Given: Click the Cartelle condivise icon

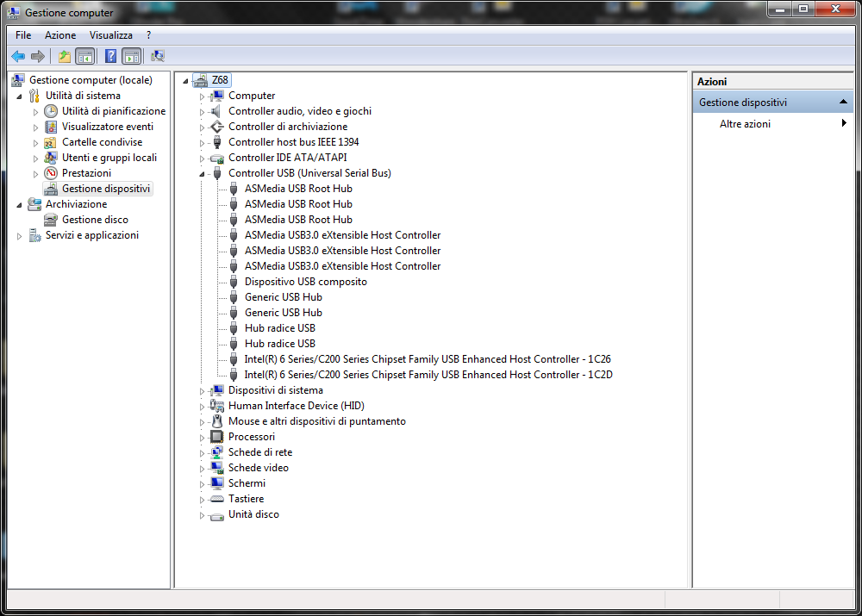Looking at the screenshot, I should point(51,142).
